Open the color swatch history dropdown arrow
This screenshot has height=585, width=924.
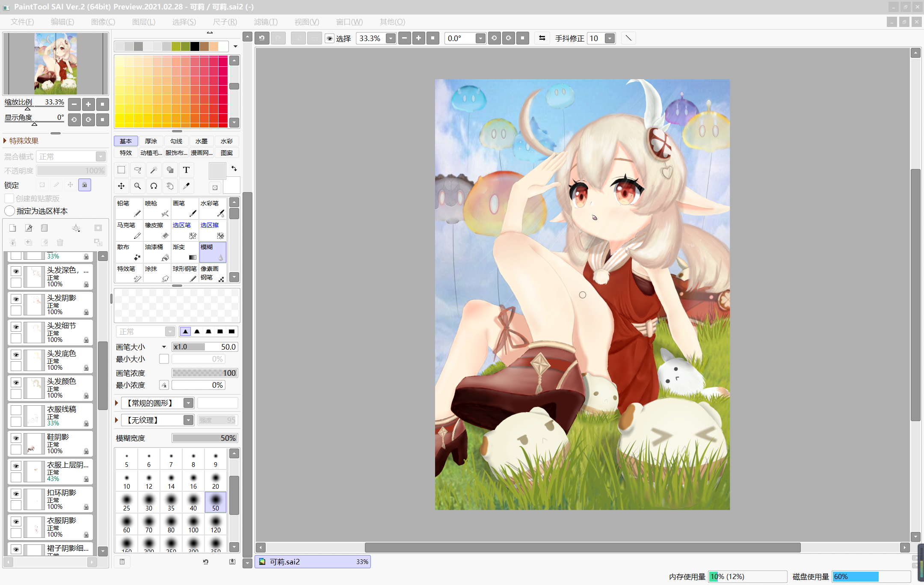(x=235, y=46)
